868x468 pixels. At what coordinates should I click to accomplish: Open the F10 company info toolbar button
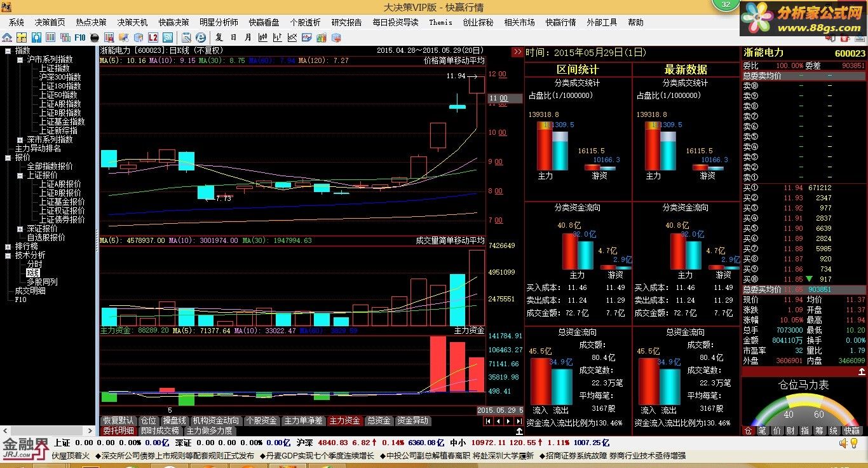coord(80,38)
